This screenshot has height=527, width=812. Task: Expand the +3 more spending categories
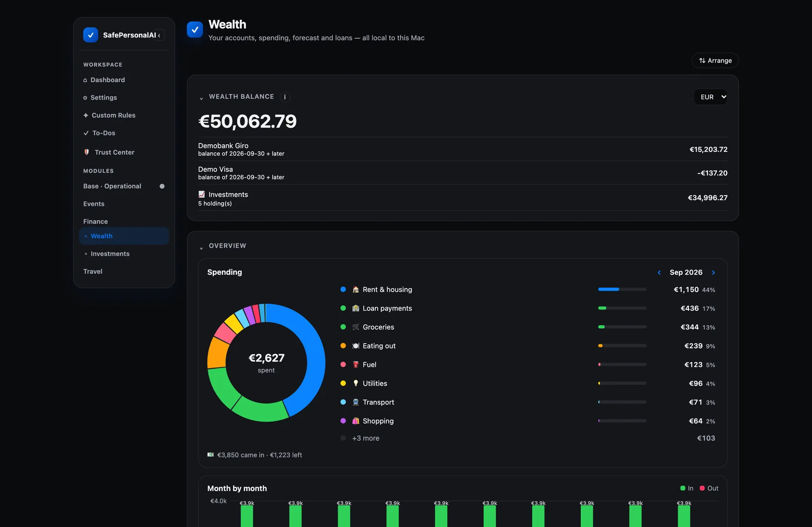tap(365, 438)
